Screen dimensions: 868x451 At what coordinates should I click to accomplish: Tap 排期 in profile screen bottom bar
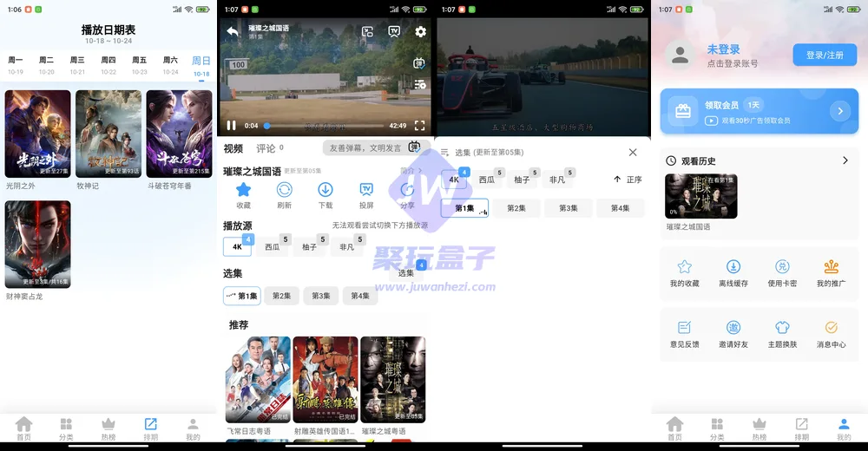[801, 428]
